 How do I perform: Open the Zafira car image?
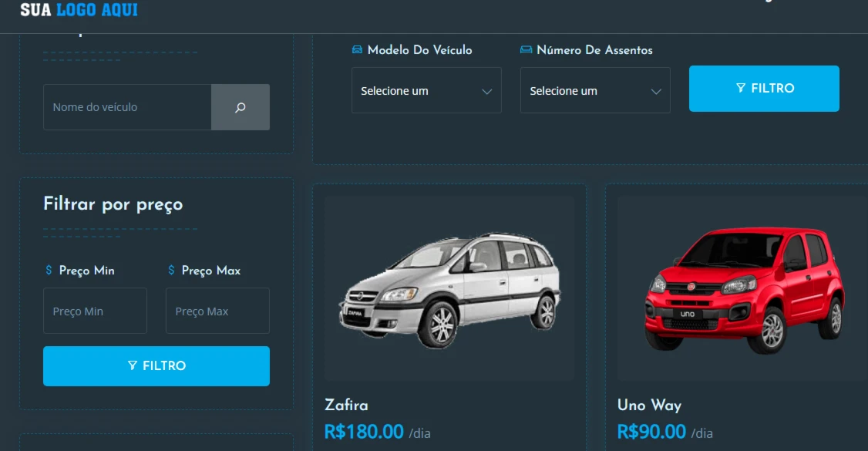tap(449, 289)
